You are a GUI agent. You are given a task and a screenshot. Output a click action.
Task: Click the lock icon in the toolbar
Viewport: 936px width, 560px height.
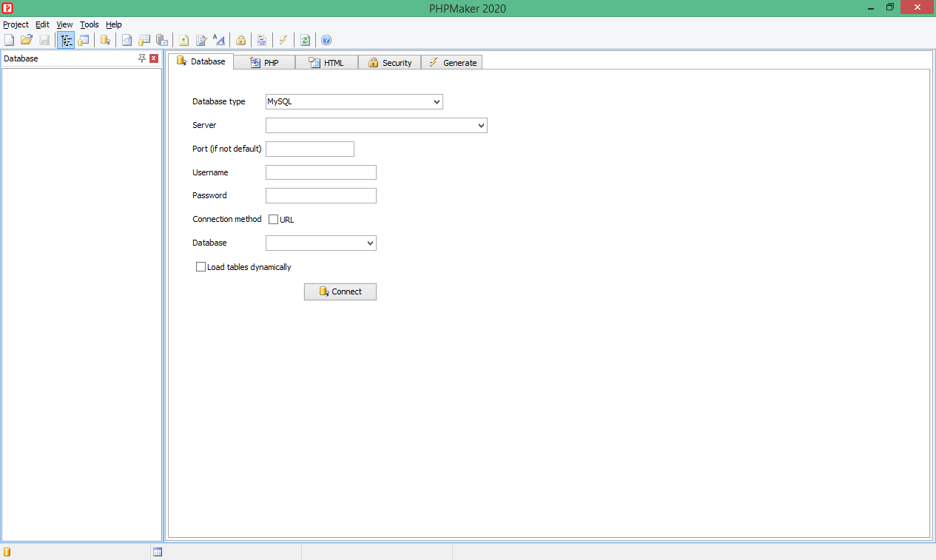pyautogui.click(x=240, y=40)
